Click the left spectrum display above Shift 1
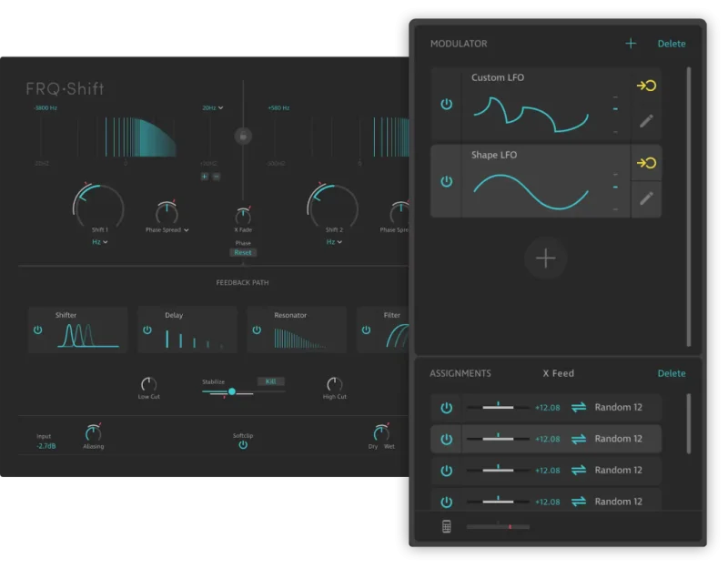728x568 pixels. pos(124,137)
